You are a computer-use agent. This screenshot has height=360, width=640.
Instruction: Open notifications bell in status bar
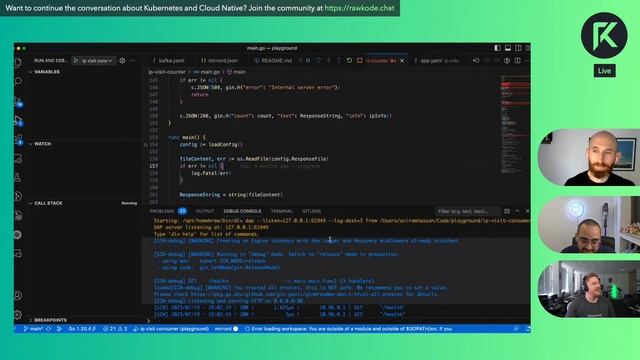click(527, 329)
